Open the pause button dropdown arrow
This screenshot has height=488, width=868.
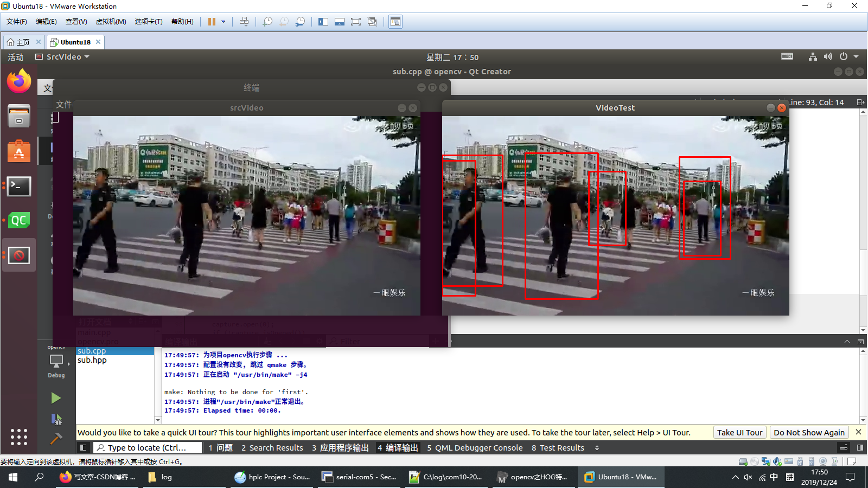tap(224, 22)
